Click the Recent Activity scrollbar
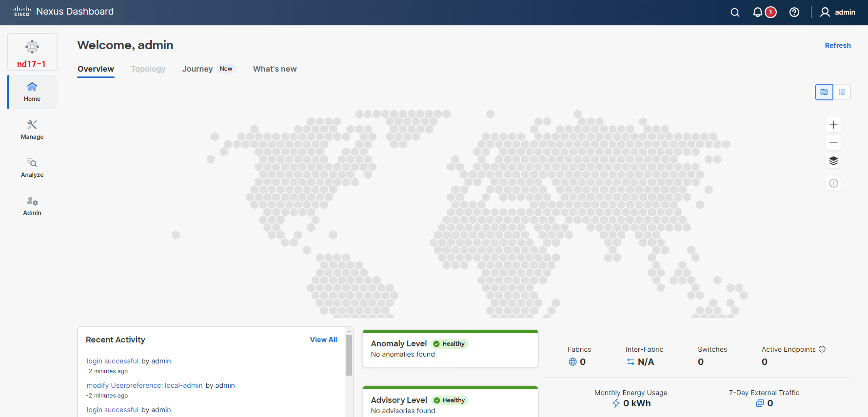The width and height of the screenshot is (868, 417). (349, 356)
